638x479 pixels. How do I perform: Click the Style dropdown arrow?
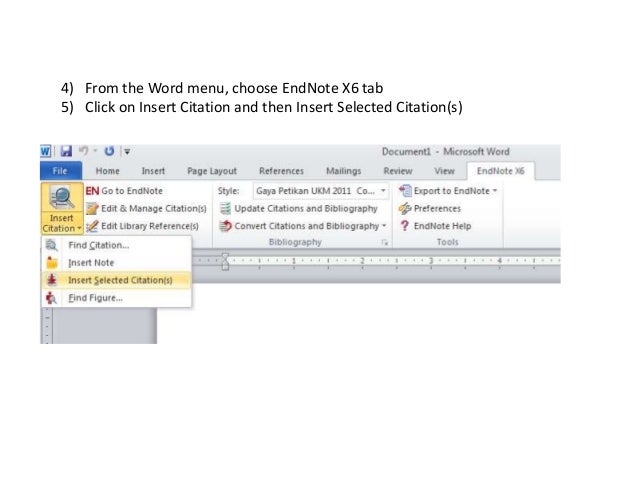tap(383, 191)
